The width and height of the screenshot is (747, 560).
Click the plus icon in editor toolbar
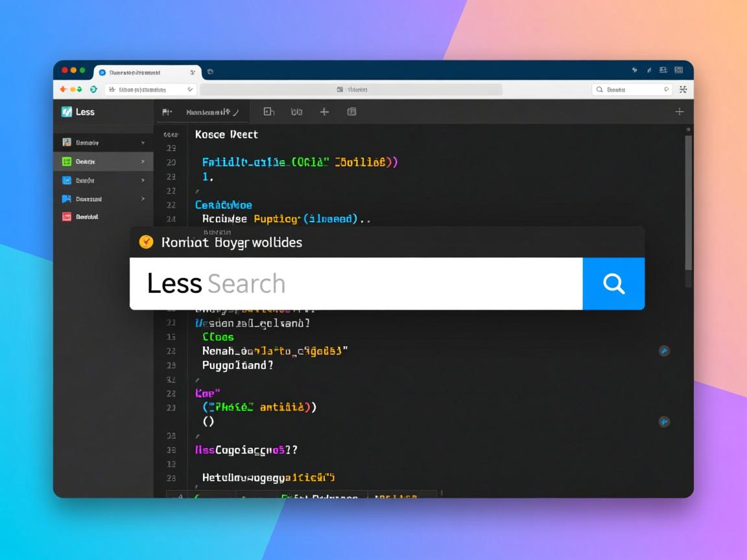(x=324, y=111)
